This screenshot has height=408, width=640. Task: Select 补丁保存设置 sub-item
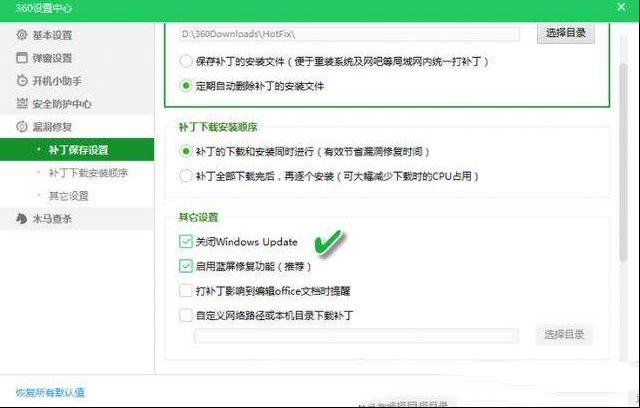pyautogui.click(x=78, y=150)
